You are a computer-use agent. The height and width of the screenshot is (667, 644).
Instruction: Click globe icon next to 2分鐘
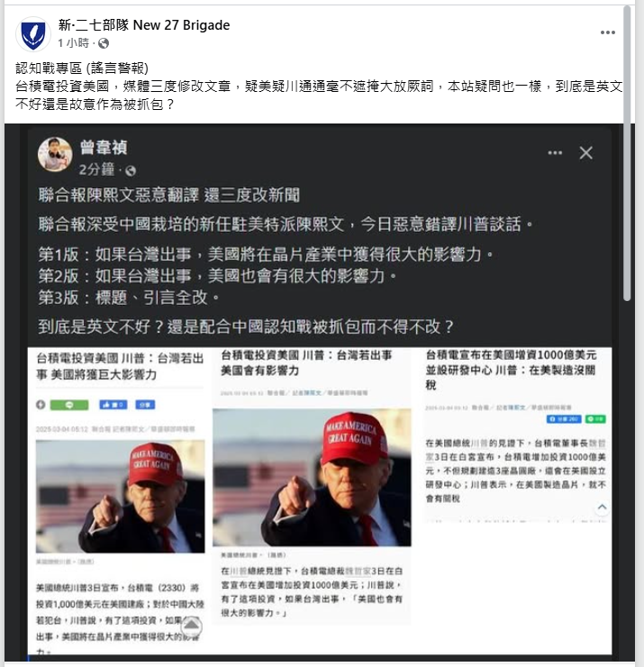131,170
